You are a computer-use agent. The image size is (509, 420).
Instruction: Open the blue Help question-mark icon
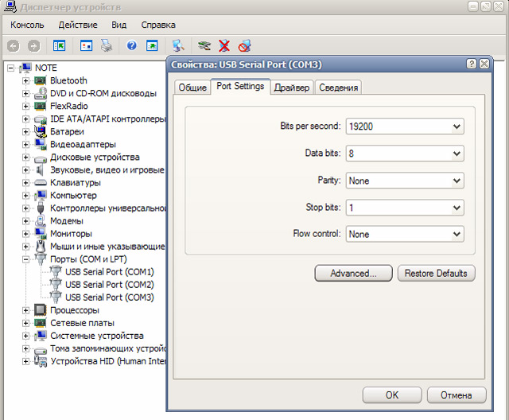tap(131, 45)
